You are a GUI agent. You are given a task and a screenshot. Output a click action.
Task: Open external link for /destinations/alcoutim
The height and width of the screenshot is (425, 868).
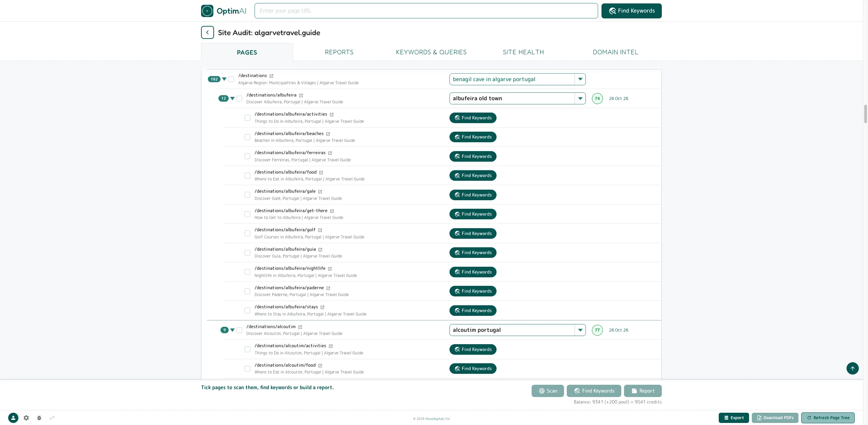point(300,327)
